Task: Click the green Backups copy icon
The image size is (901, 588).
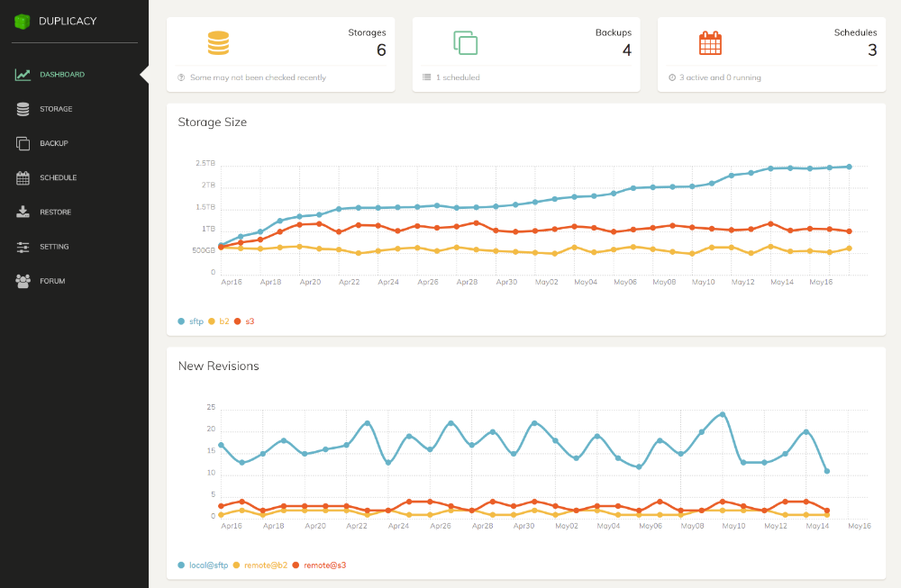Action: [465, 43]
